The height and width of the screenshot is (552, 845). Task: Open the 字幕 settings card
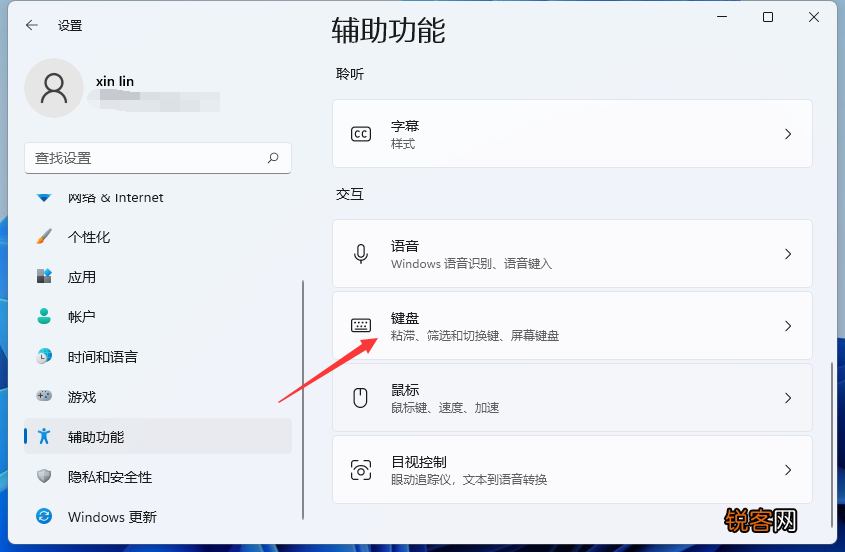coord(572,134)
